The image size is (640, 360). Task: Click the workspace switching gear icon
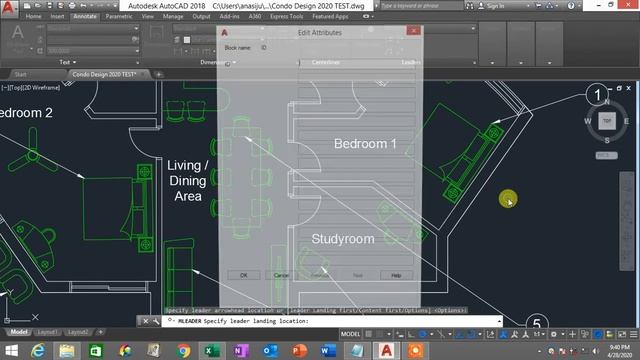(x=553, y=334)
